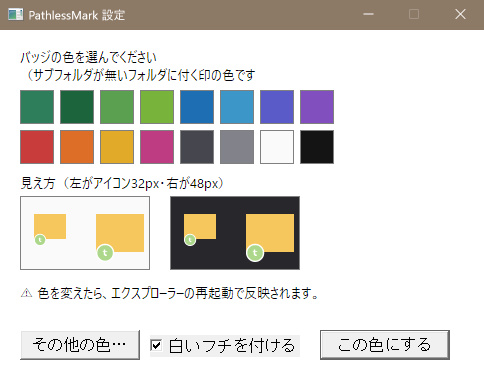Close the PathlessMark settings window
484x381 pixels.
460,14
